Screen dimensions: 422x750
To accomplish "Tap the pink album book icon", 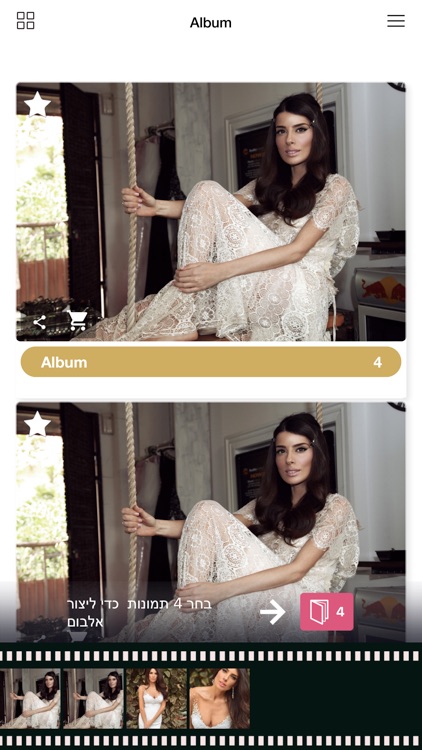I will pyautogui.click(x=319, y=612).
